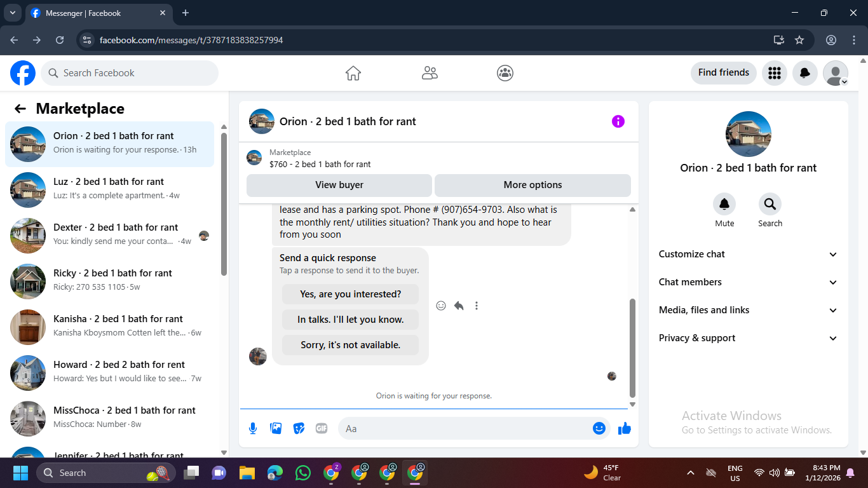
Task: Open the account profile menu avatar
Action: point(836,73)
